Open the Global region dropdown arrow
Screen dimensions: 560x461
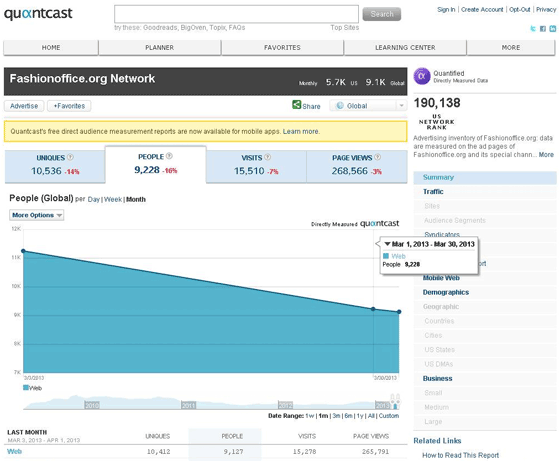coord(401,106)
